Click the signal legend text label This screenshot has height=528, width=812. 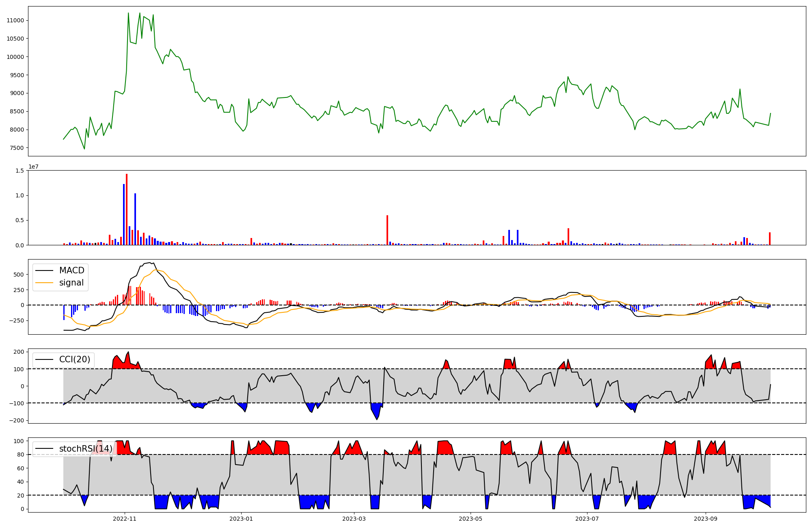click(71, 283)
